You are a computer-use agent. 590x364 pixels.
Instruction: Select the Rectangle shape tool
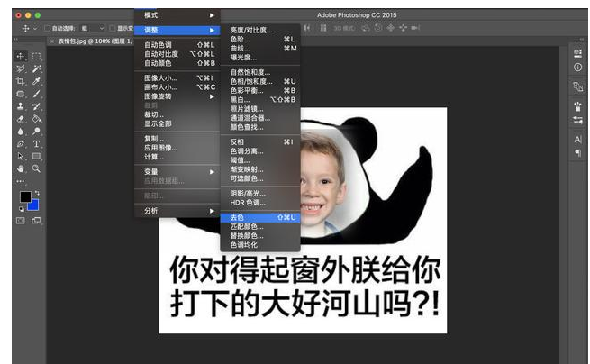tap(36, 156)
